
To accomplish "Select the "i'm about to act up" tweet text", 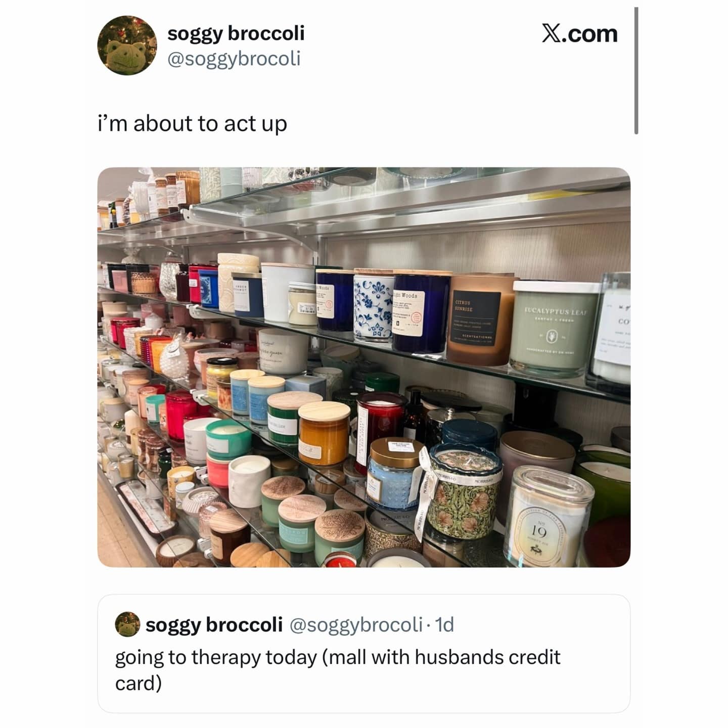I will pos(192,123).
